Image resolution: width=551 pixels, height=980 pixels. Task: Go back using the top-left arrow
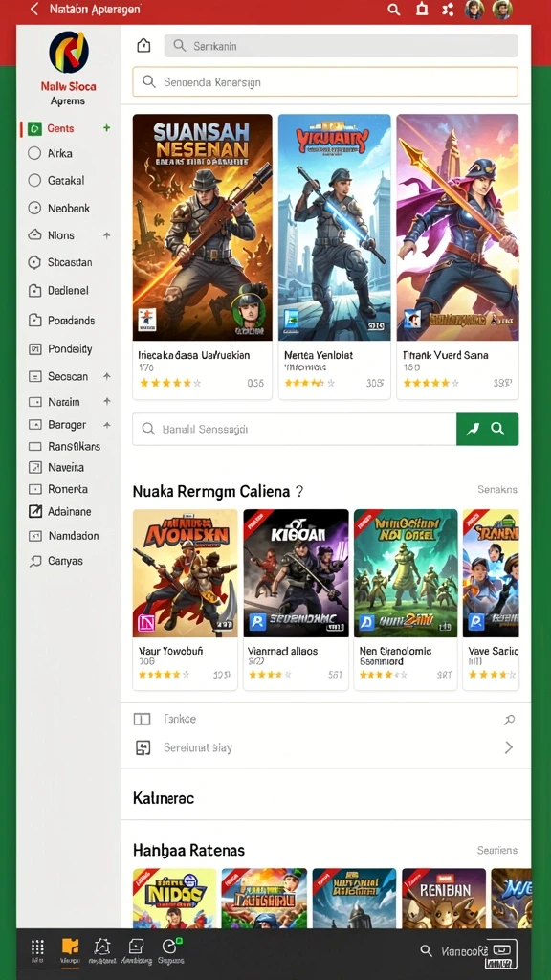point(34,9)
